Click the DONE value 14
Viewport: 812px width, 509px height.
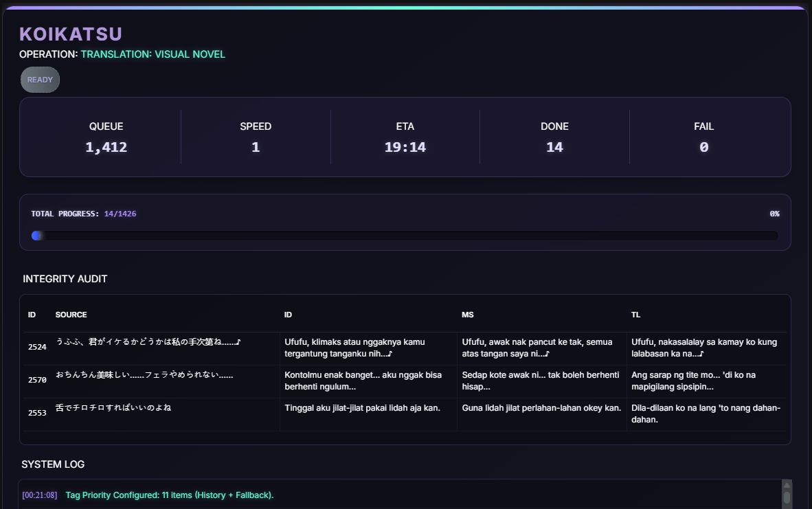tap(554, 148)
